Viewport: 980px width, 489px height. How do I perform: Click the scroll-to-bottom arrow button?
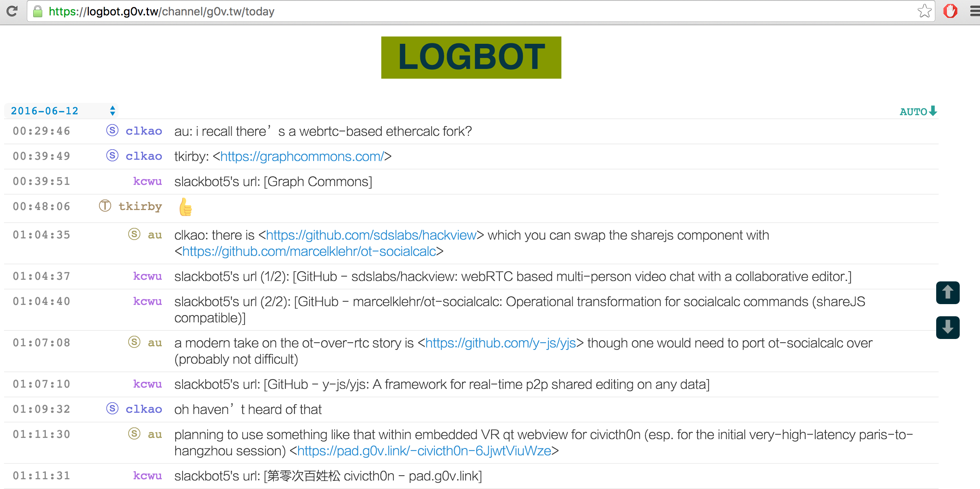coord(948,327)
